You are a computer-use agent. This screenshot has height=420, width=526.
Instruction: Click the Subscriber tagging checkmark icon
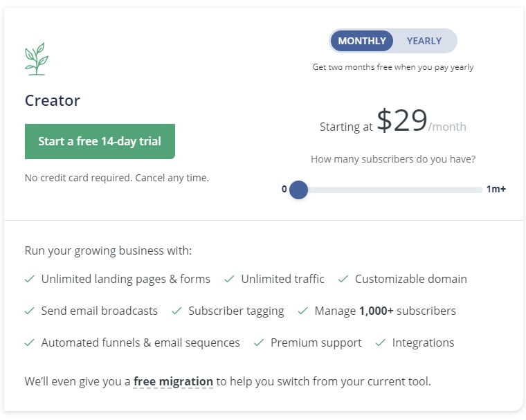(x=176, y=311)
